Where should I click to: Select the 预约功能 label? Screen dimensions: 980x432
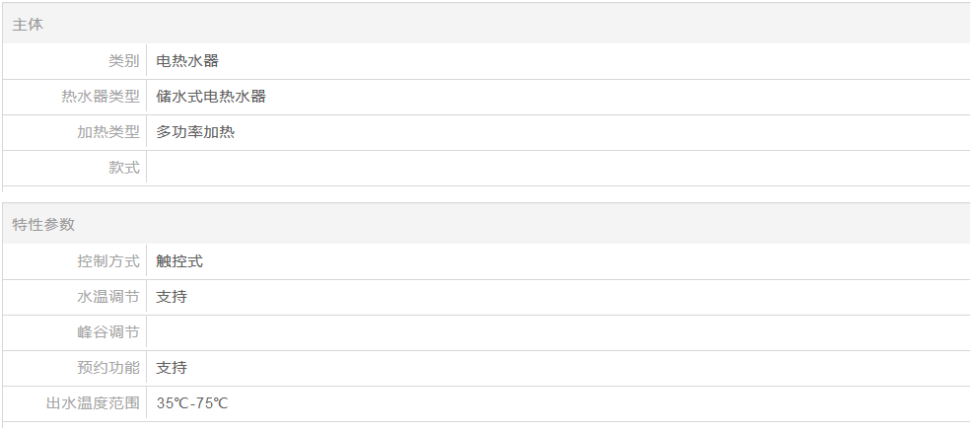coord(107,368)
